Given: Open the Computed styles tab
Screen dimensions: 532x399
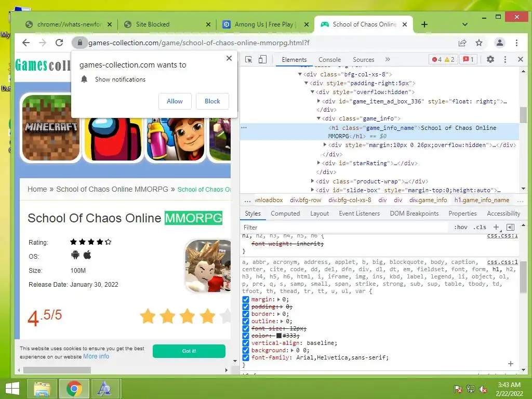Looking at the screenshot, I should (285, 214).
